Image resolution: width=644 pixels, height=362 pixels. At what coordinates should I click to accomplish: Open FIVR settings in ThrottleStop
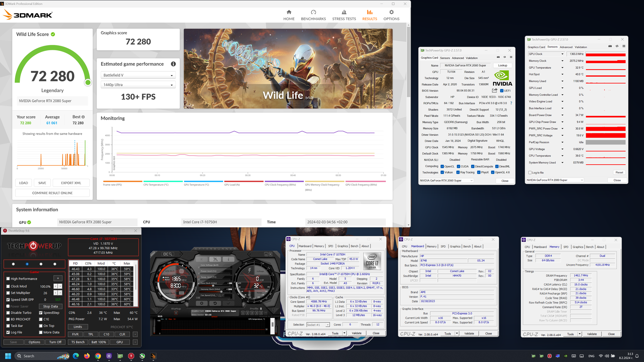tap(75, 334)
